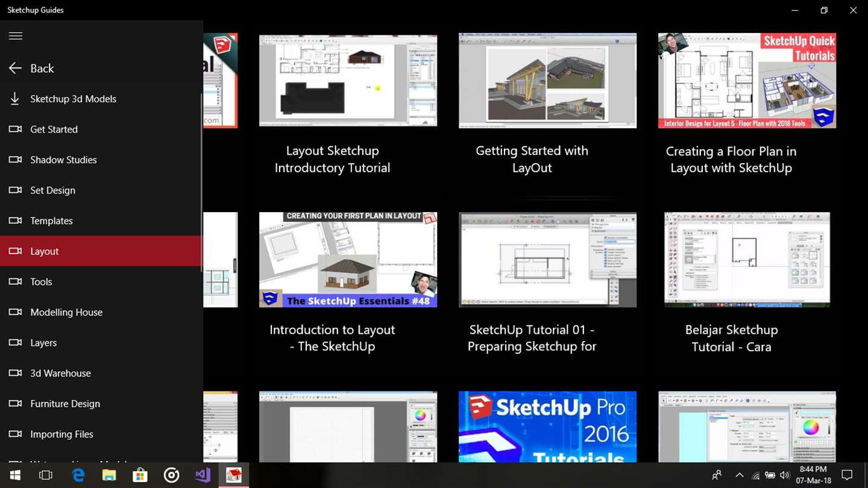This screenshot has width=868, height=488.
Task: Click the Sketchup Guides taskbar icon
Action: 233,475
